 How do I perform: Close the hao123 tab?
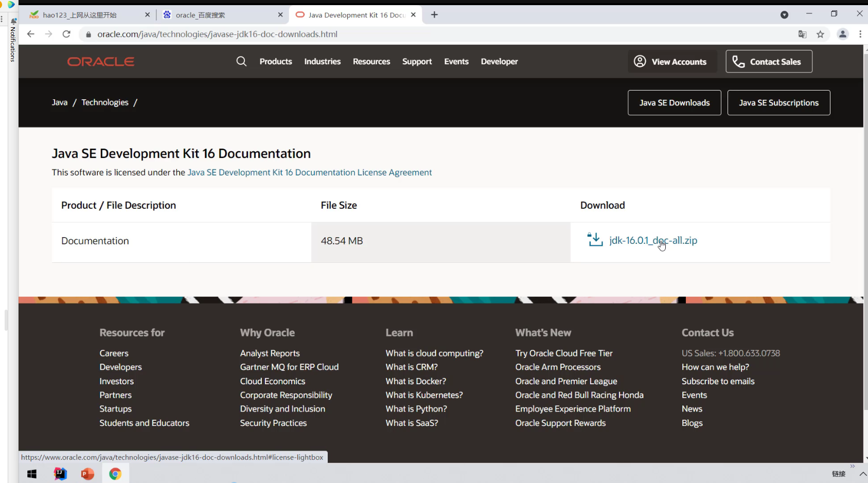[147, 15]
